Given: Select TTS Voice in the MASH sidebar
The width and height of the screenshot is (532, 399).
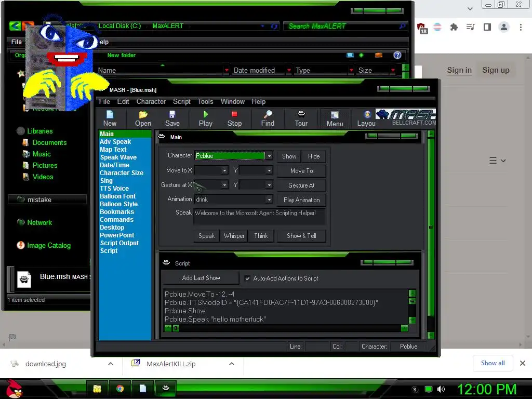Looking at the screenshot, I should click(x=114, y=188).
